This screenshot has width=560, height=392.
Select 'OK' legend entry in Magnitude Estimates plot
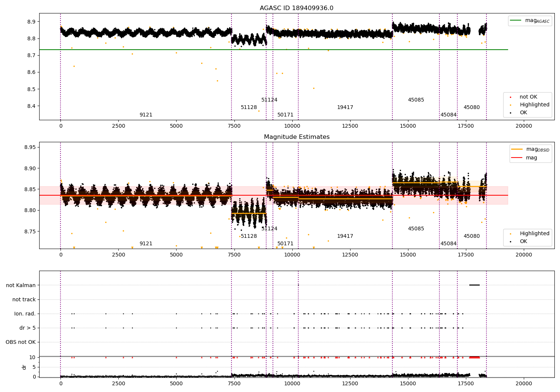click(523, 241)
